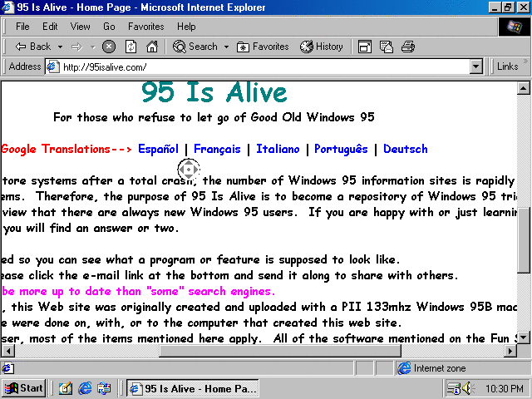Click the Show Desktop quick launch icon
Screen dimensions: 532x399
[66, 388]
